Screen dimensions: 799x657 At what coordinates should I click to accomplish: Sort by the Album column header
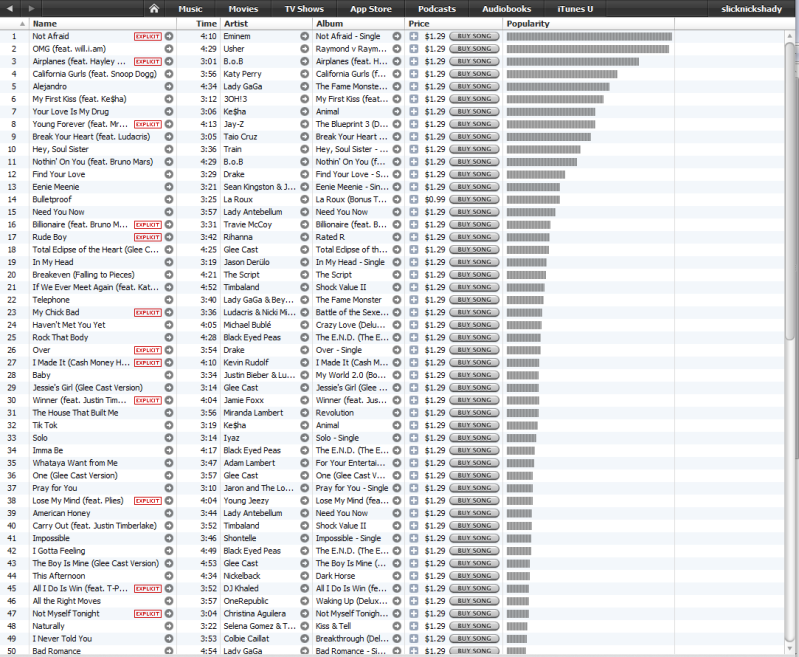tap(358, 23)
